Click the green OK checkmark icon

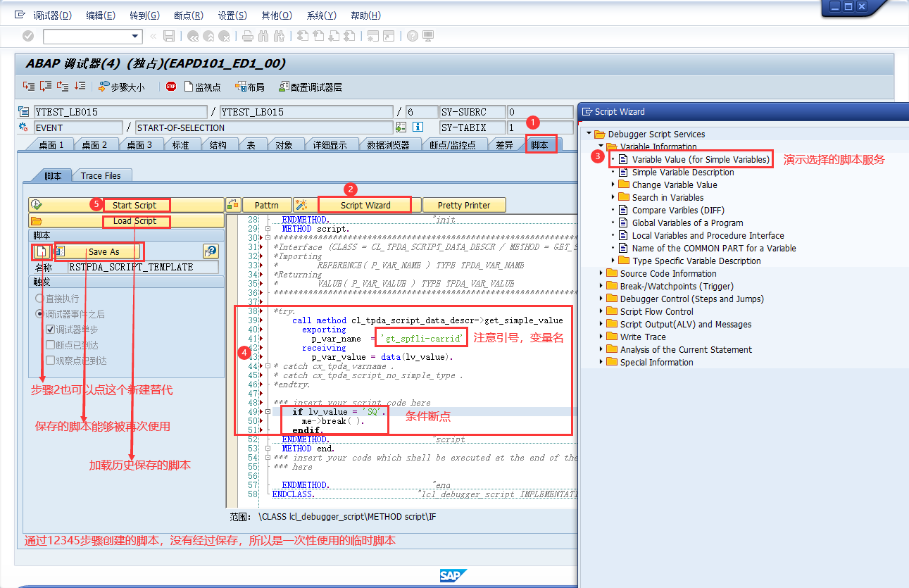click(28, 36)
